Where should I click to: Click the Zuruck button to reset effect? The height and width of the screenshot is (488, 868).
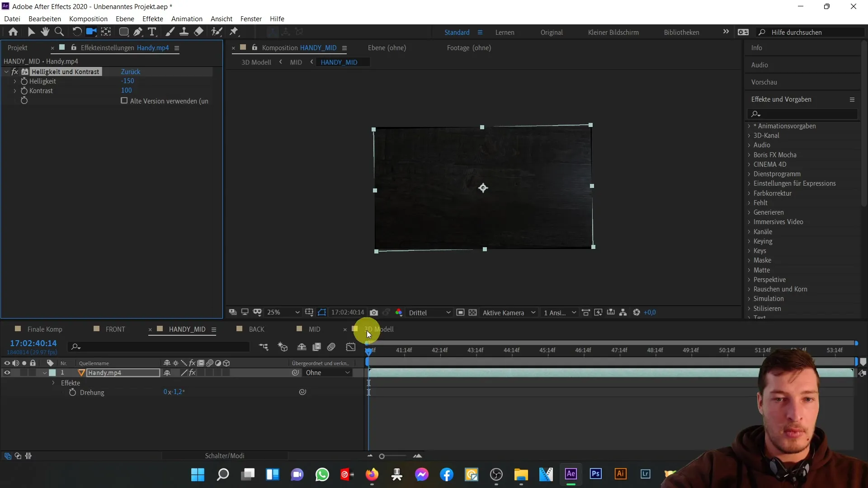click(131, 71)
